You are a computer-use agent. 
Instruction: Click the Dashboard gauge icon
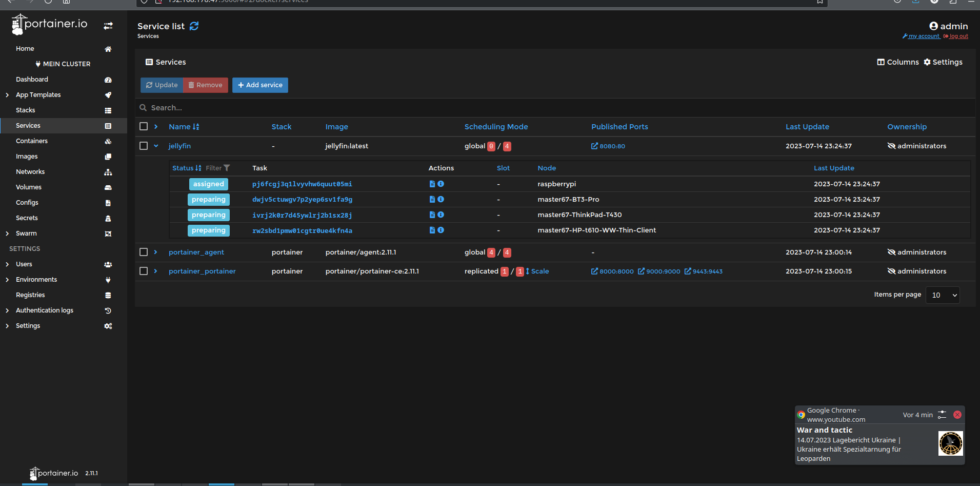pos(108,80)
